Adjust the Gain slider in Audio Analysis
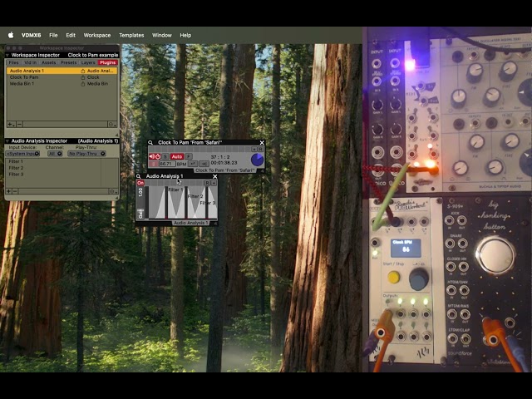Viewport: 532px width, 399px height. pyautogui.click(x=140, y=203)
